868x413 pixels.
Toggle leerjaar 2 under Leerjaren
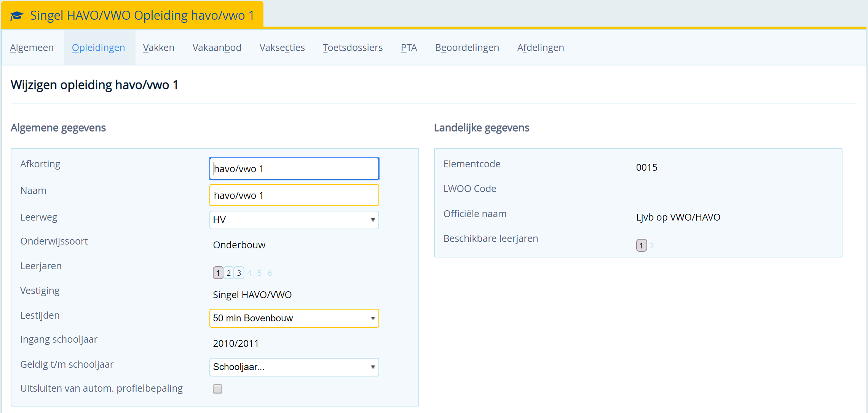coord(228,273)
